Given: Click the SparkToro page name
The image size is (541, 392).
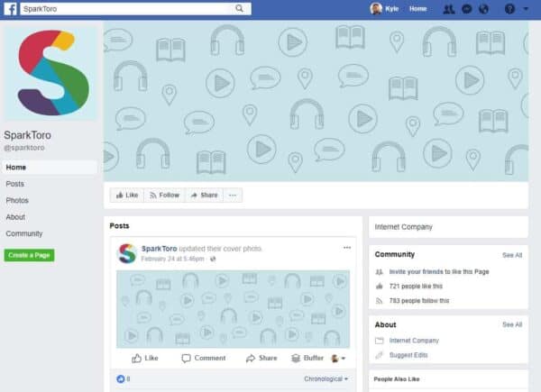Looking at the screenshot, I should pos(28,135).
